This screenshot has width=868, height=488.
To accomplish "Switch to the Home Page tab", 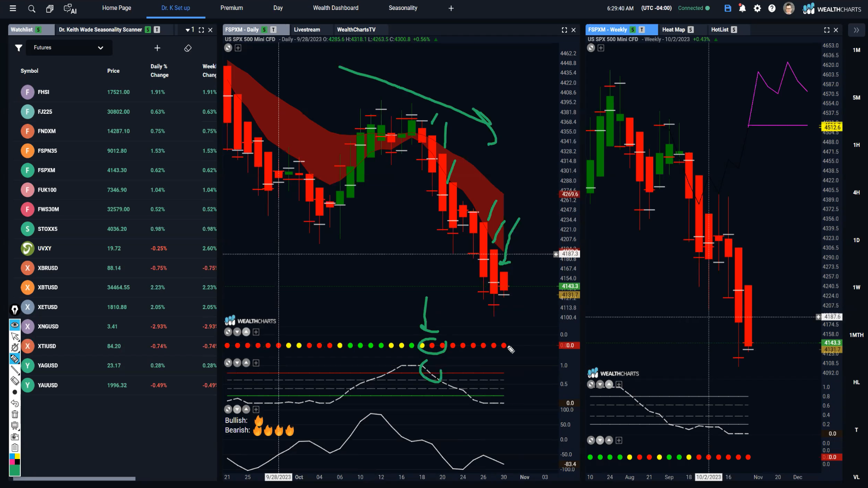I will [x=117, y=8].
